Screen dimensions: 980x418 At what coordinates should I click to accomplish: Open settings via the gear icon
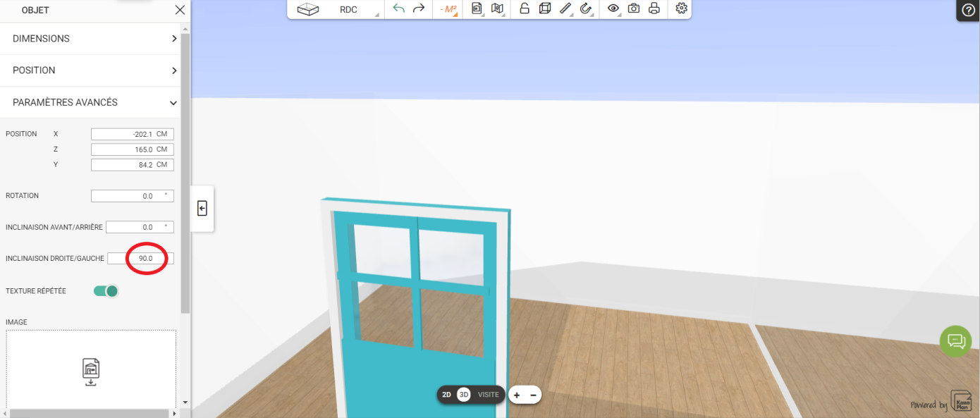[x=681, y=8]
